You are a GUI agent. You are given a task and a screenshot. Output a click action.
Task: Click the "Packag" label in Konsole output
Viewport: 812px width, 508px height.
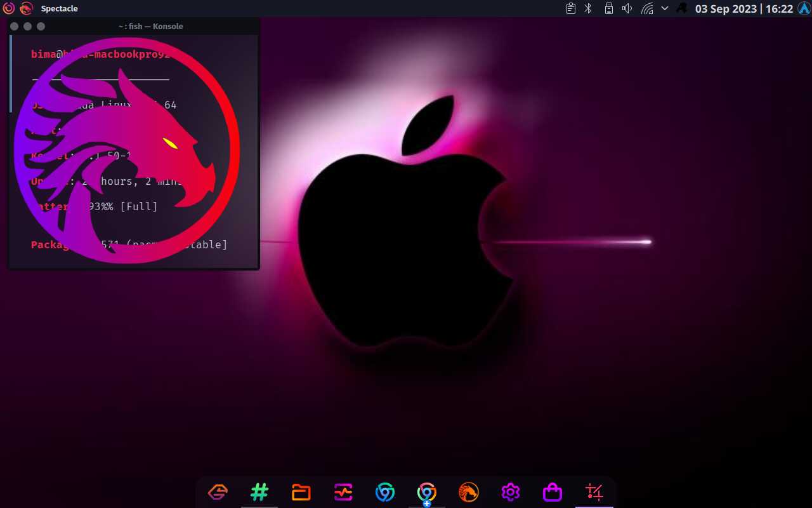pos(50,244)
